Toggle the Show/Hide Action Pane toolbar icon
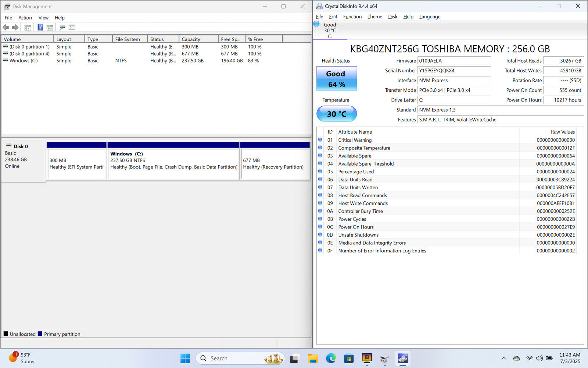588x368 pixels. coord(50,27)
